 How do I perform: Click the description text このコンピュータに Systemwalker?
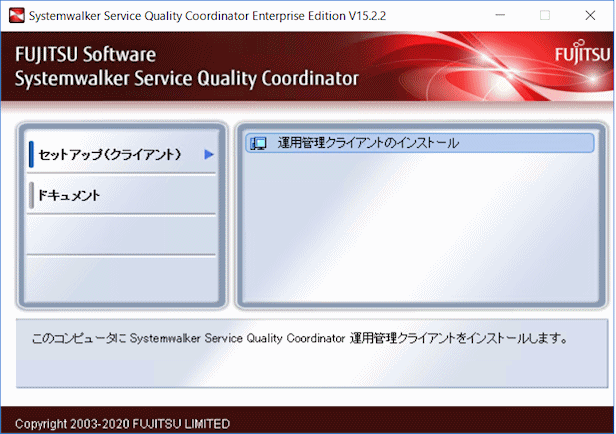click(x=300, y=338)
